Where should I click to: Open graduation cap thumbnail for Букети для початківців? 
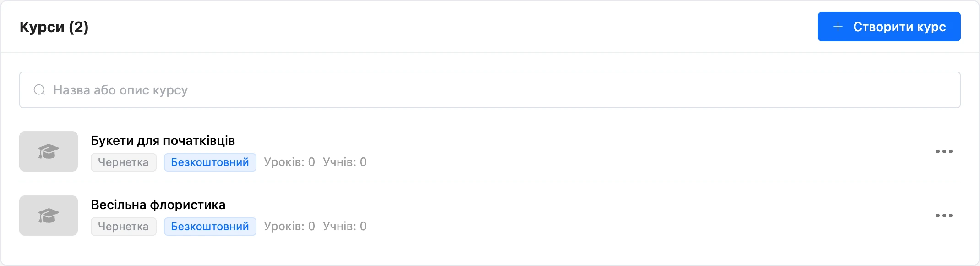point(49,151)
